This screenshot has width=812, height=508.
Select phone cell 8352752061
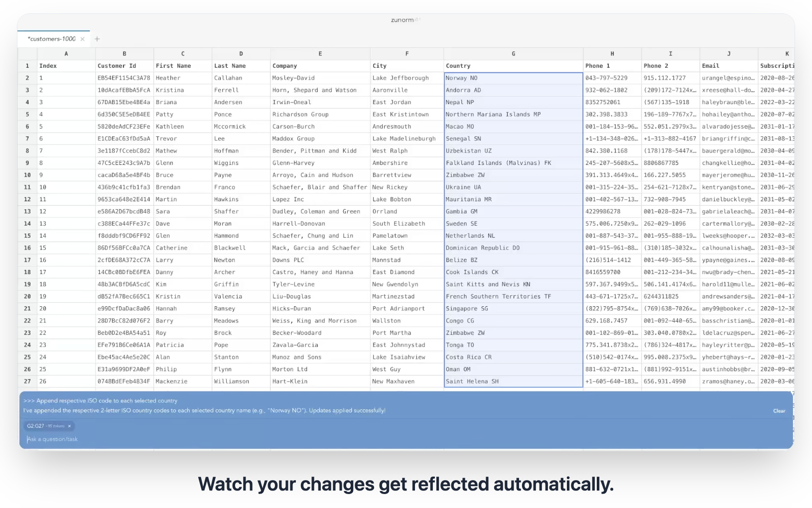[x=612, y=102]
